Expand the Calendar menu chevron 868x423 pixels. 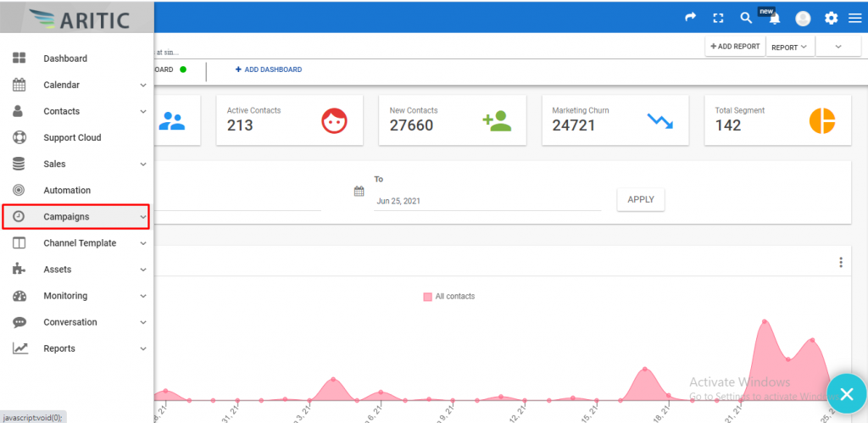coord(142,86)
